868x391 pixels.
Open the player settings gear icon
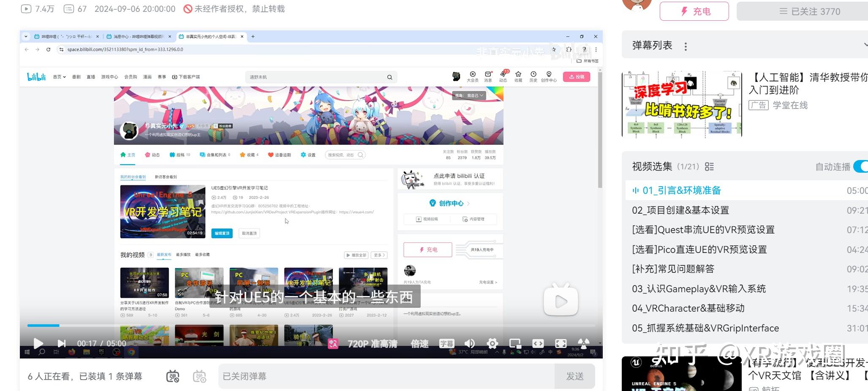492,343
